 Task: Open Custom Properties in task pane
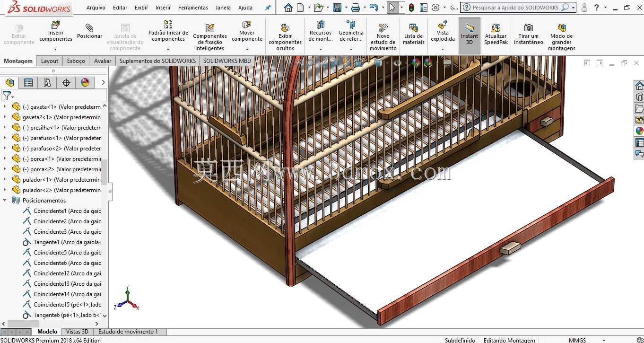click(x=639, y=142)
